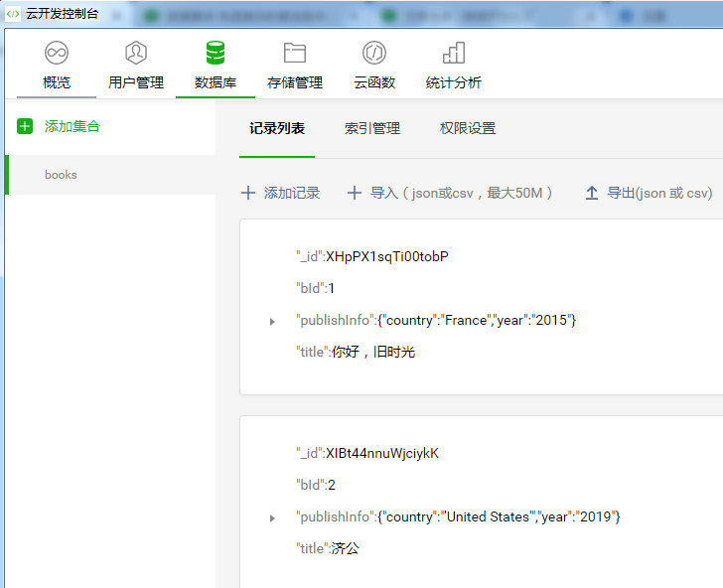This screenshot has height=588, width=723.
Task: Select the books collection in sidebar
Action: coord(110,175)
